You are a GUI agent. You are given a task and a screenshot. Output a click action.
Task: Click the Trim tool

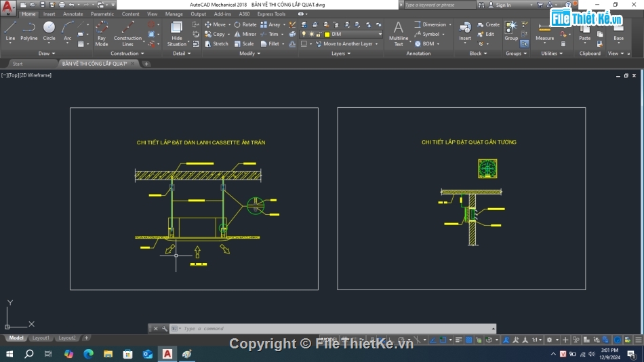pos(269,34)
